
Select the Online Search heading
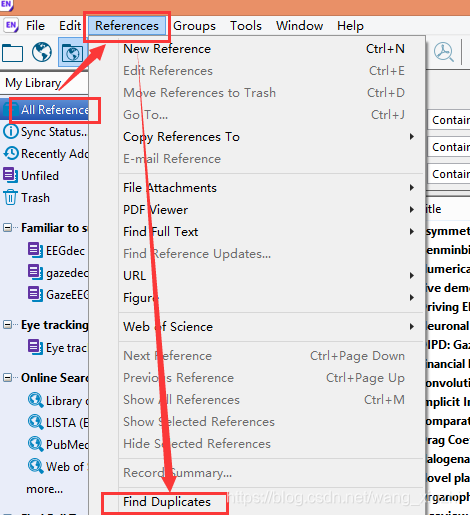point(55,378)
